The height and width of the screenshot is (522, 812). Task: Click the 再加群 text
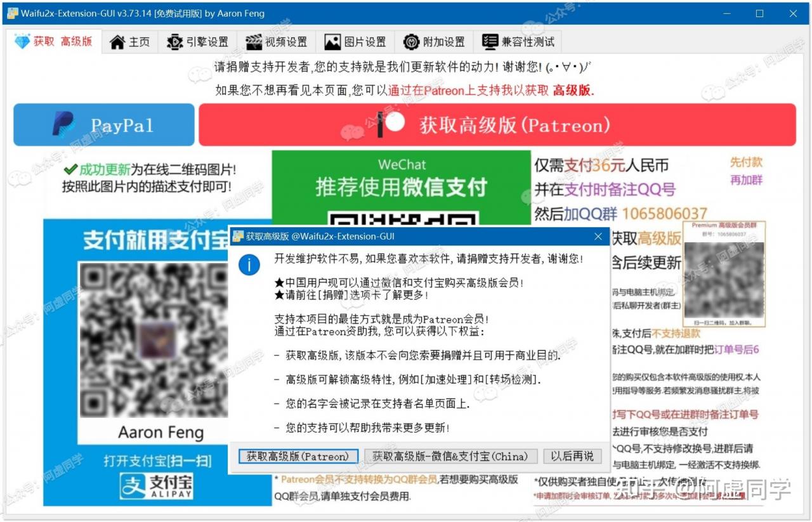click(746, 180)
